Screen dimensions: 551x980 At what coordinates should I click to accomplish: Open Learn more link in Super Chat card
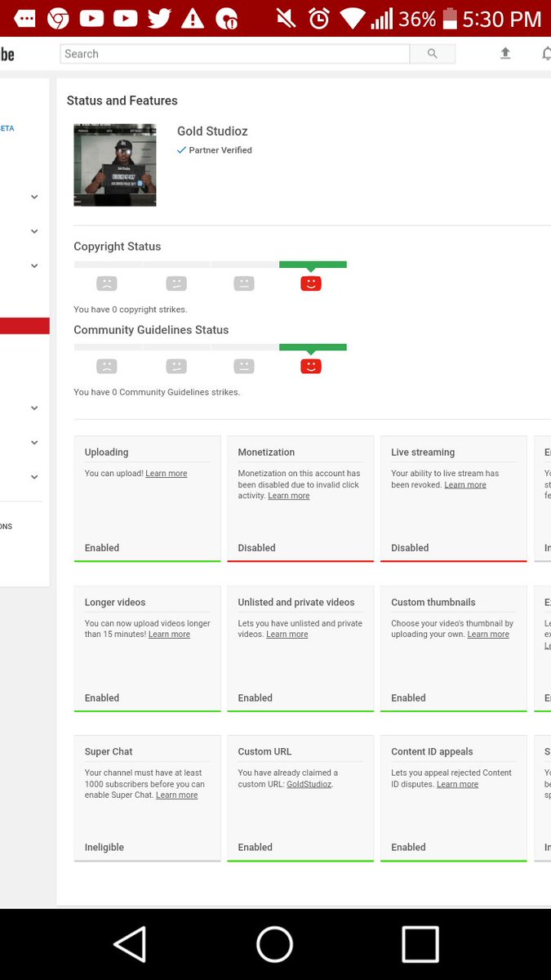click(177, 795)
